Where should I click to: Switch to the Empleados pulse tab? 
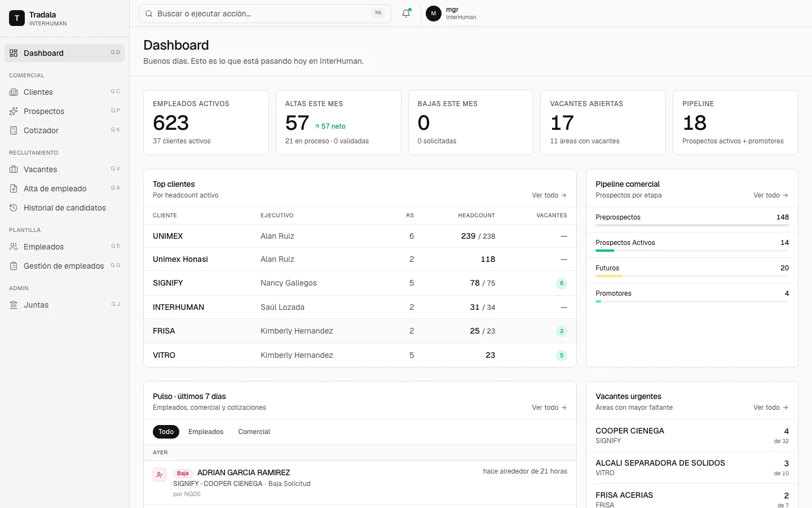206,432
